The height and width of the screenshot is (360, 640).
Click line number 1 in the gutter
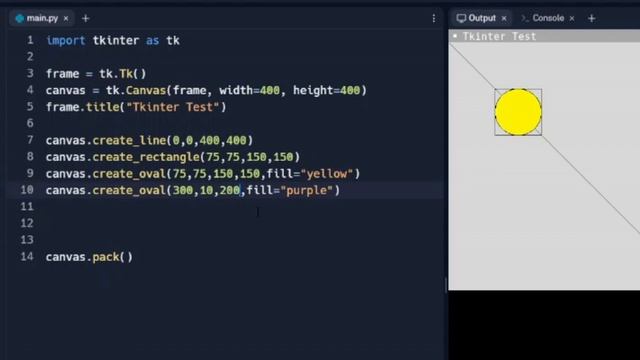pyautogui.click(x=30, y=40)
